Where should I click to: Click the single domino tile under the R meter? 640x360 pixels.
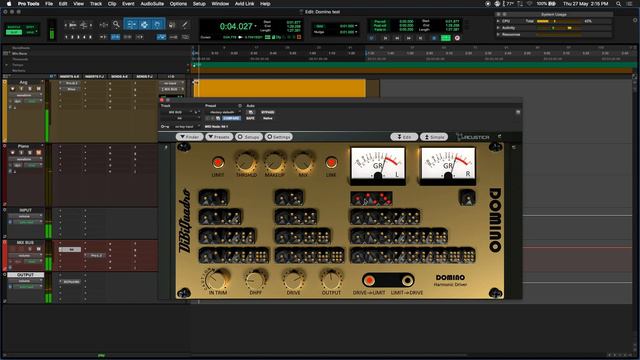coord(467,198)
